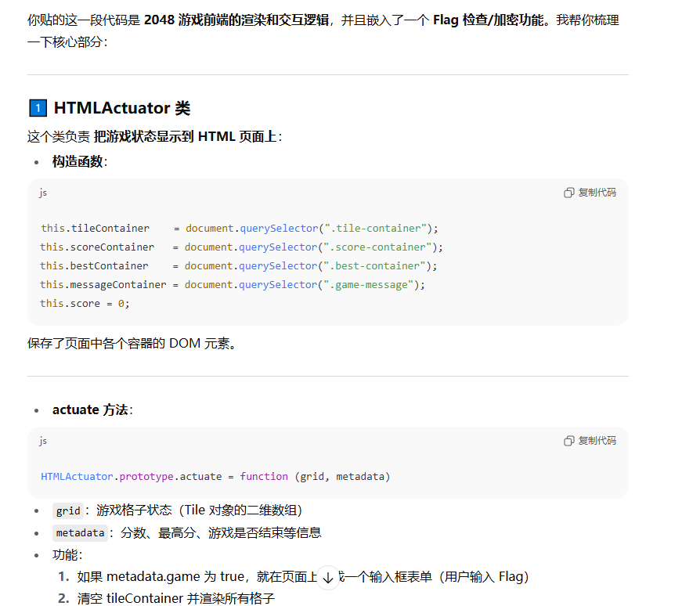
Task: Click the "this.score = 0;" code line
Action: (85, 304)
